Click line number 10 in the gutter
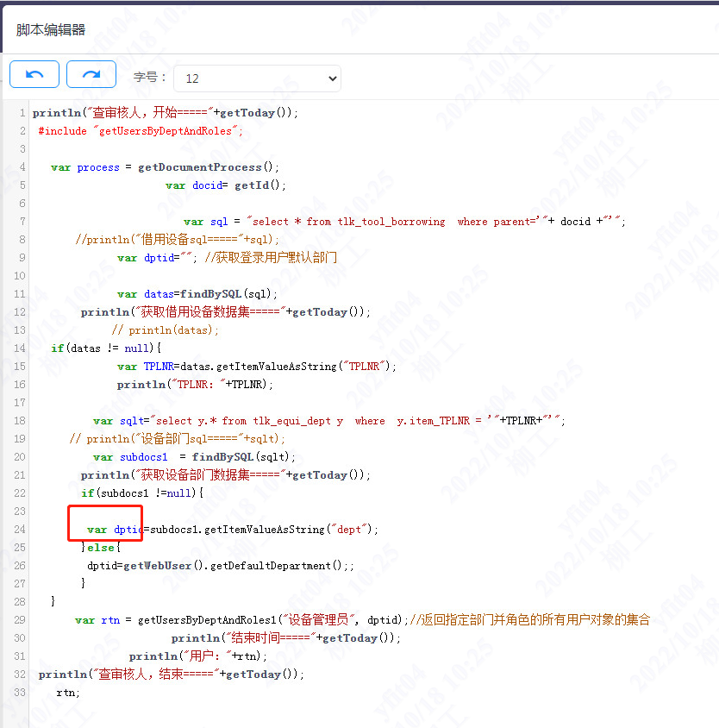Screen dimensions: 719x728 [x=20, y=276]
